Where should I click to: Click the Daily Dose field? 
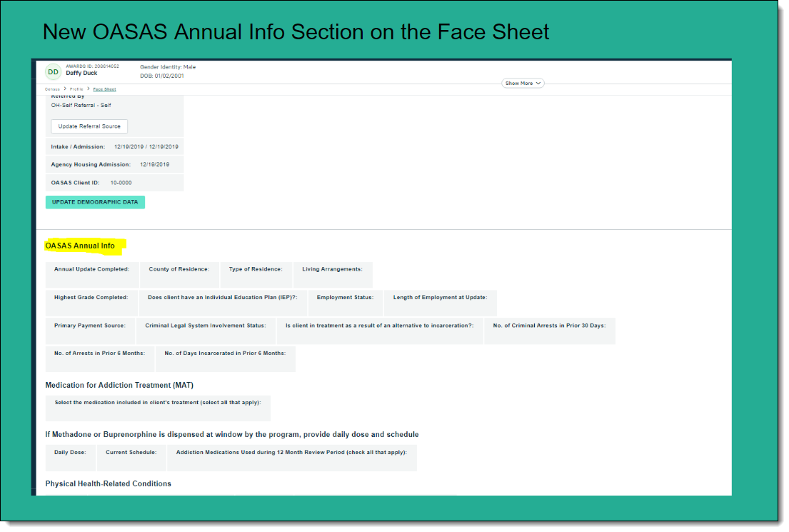point(70,458)
